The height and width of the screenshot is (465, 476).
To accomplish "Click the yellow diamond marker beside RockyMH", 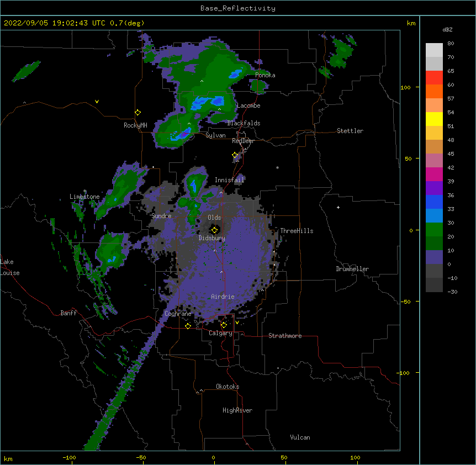I will click(137, 113).
